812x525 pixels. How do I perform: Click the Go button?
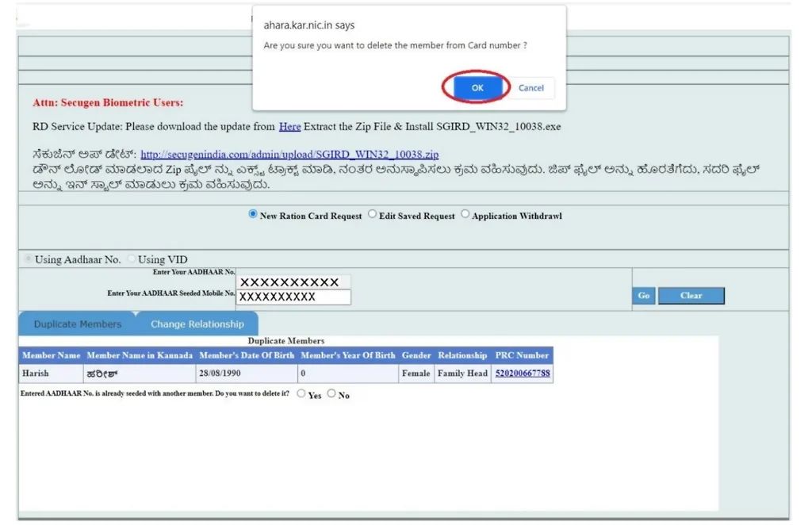coord(644,296)
